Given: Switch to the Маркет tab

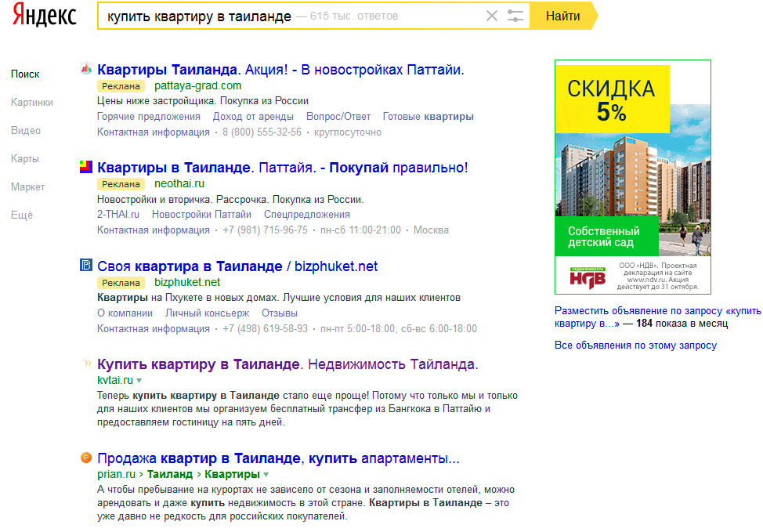Looking at the screenshot, I should [x=27, y=187].
